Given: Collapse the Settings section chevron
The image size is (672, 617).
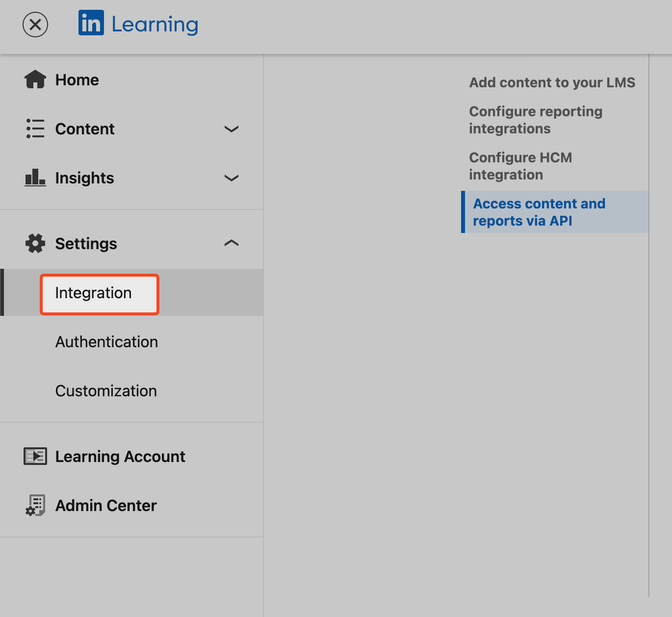Looking at the screenshot, I should (x=231, y=243).
